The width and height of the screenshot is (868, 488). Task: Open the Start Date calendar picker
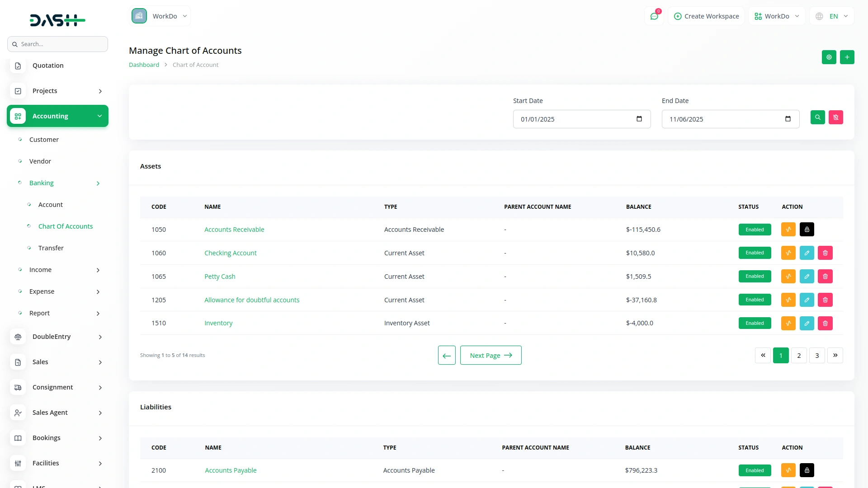639,119
